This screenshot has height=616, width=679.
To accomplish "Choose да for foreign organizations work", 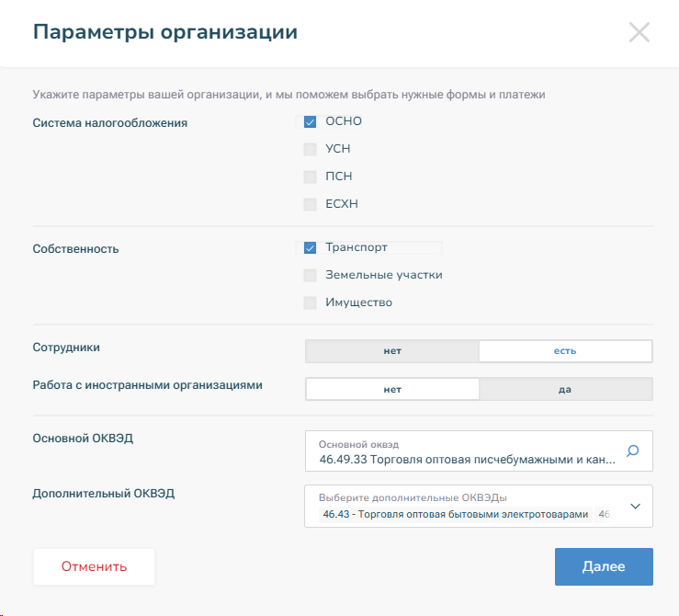I will coord(564,389).
